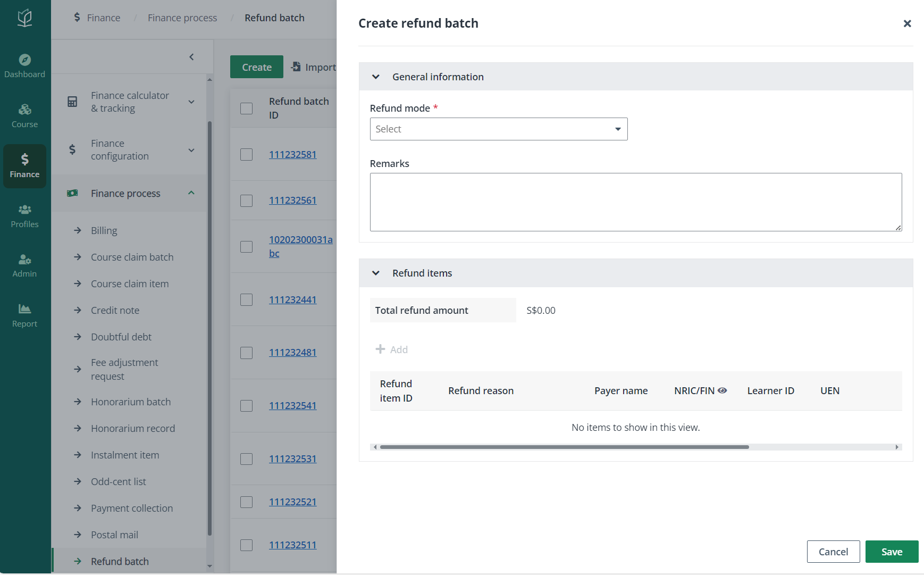This screenshot has width=924, height=575.
Task: Click the Finance calculator icon
Action: (72, 102)
